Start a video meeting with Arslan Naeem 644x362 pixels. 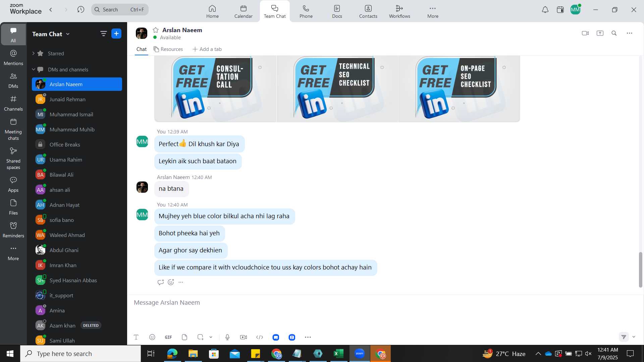pos(585,33)
